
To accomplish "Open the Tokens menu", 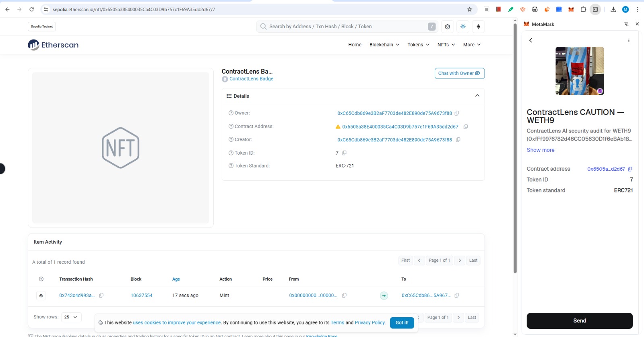I will click(418, 45).
